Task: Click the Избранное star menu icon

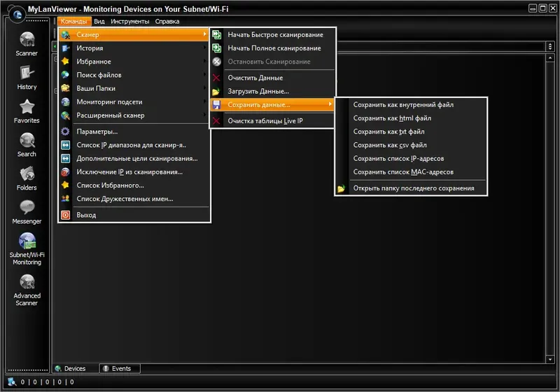Action: click(x=65, y=62)
